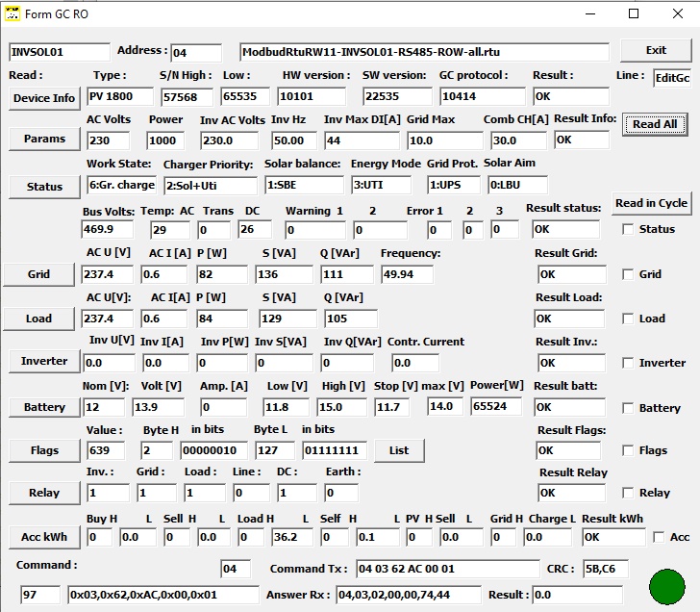700x612 pixels.
Task: Click the Form GC RO title bar icon
Action: point(12,13)
